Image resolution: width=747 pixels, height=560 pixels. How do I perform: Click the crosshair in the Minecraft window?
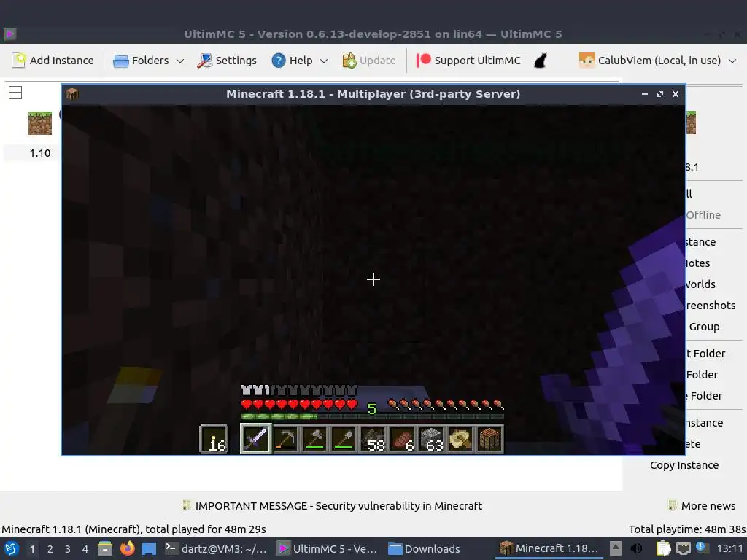(373, 279)
